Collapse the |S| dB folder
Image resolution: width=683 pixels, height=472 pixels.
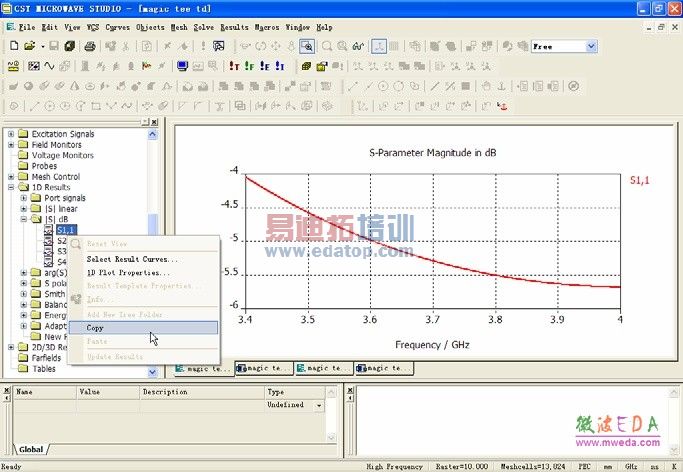(24, 219)
